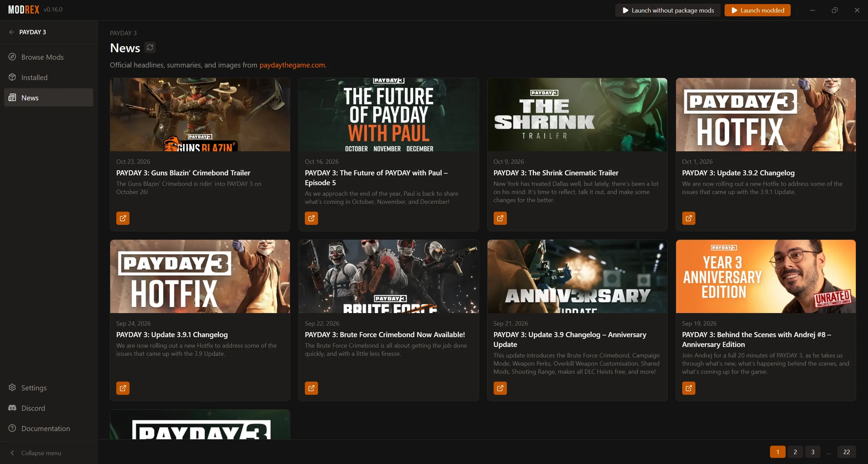The image size is (868, 464).
Task: Click The Future of PAYDAY with Paul thumbnail
Action: (389, 115)
